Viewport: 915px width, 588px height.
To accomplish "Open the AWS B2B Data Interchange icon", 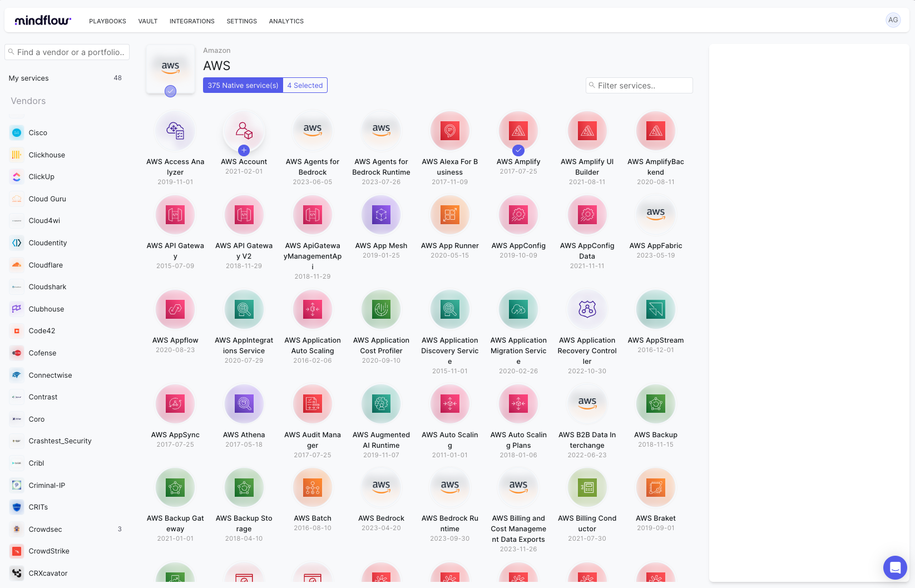I will click(587, 404).
